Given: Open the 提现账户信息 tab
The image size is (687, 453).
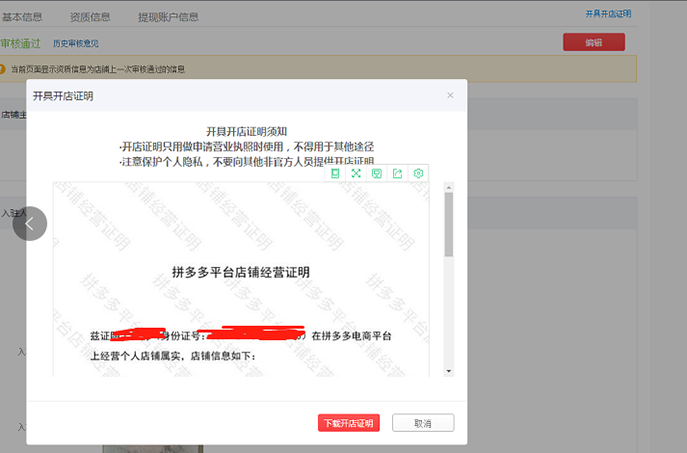Looking at the screenshot, I should click(x=167, y=17).
